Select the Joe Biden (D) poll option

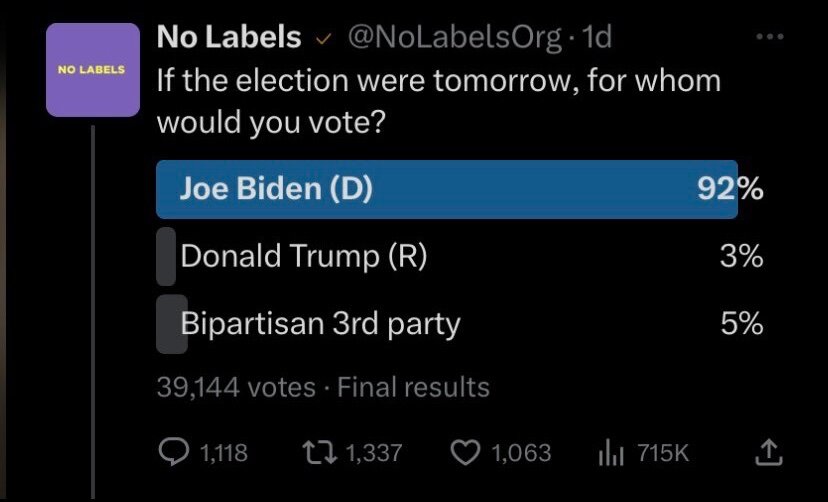point(276,190)
